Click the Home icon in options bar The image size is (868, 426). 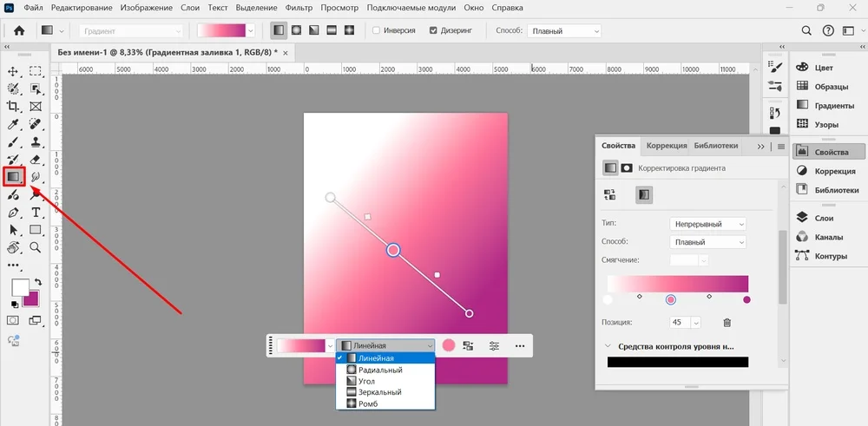(x=18, y=30)
